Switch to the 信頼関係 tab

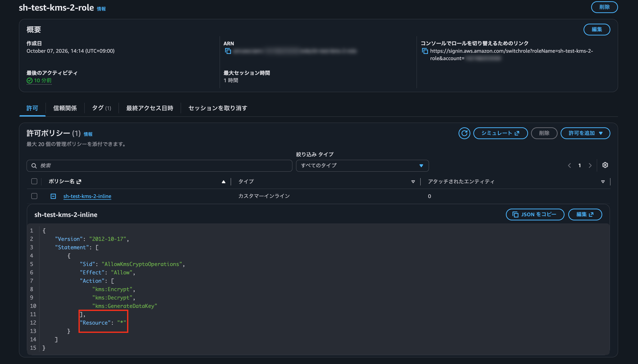point(65,108)
